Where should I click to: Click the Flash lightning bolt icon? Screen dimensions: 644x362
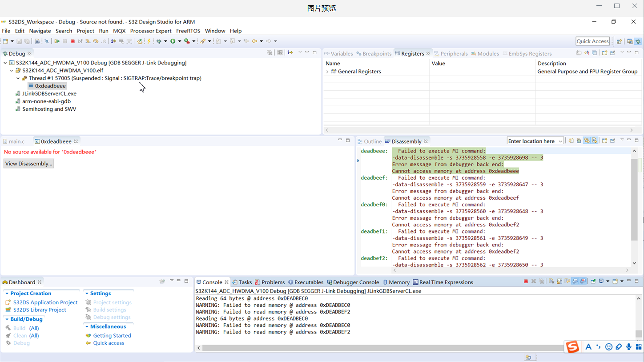click(149, 41)
